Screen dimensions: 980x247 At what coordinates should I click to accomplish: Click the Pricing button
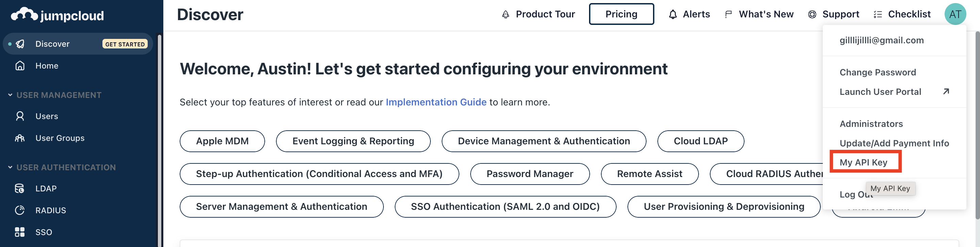tap(621, 14)
